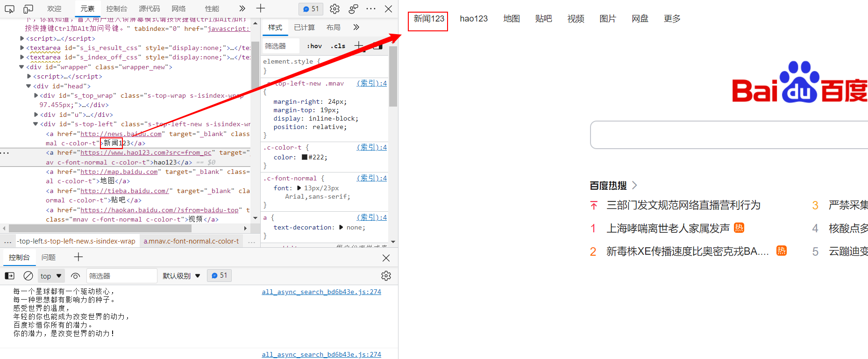Screen dimensions: 868x359
Task: Focus the 筛选器 filter field in console toolbar
Action: [x=122, y=276]
